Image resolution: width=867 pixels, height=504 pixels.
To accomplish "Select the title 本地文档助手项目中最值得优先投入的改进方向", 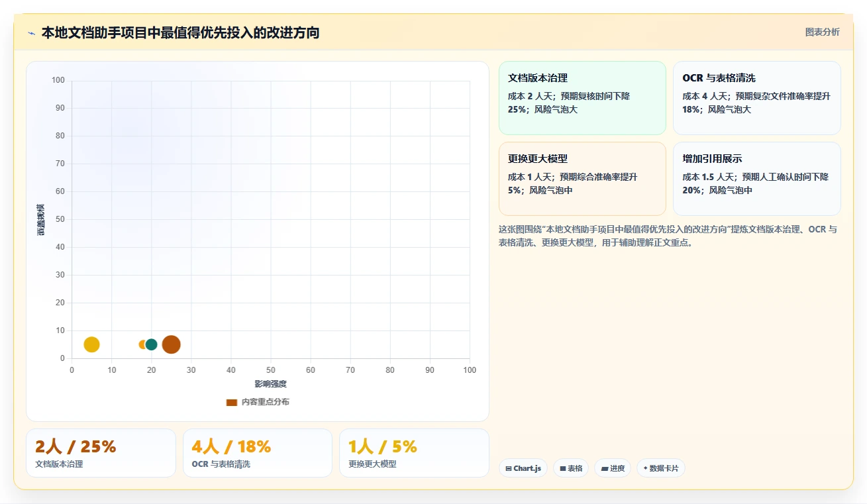I will click(180, 32).
